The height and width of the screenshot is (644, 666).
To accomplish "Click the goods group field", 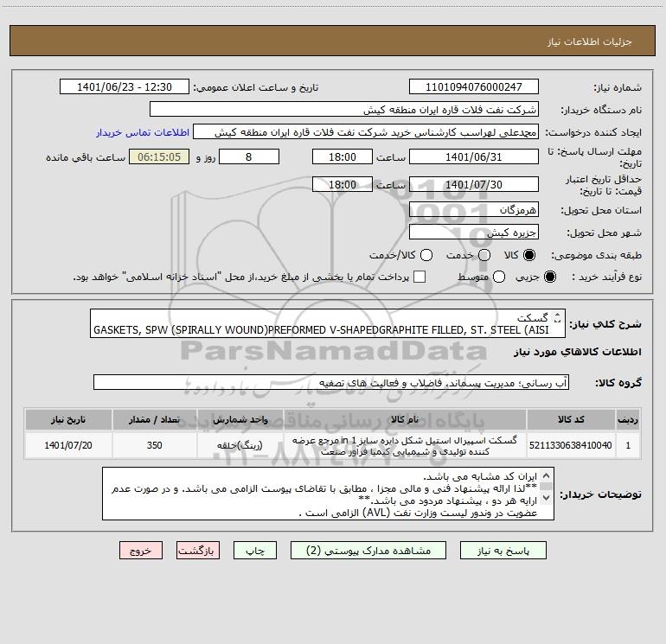I will tap(331, 382).
